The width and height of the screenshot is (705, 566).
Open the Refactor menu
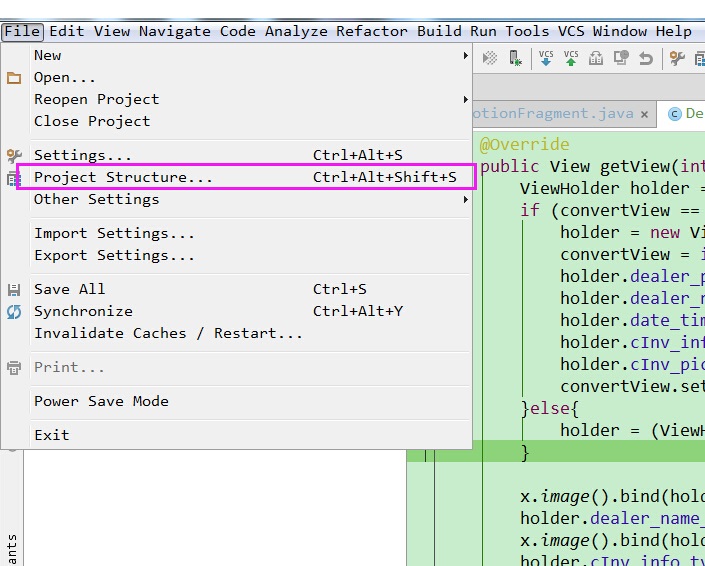(372, 31)
